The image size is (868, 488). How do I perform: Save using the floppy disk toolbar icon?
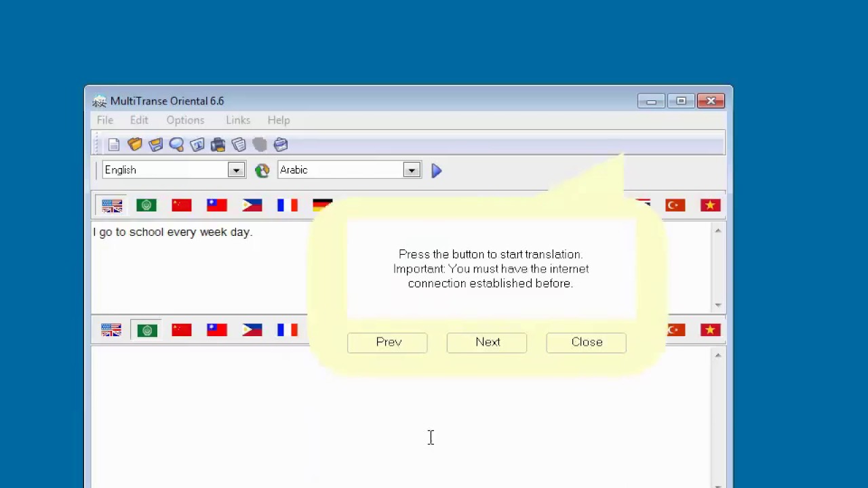155,144
